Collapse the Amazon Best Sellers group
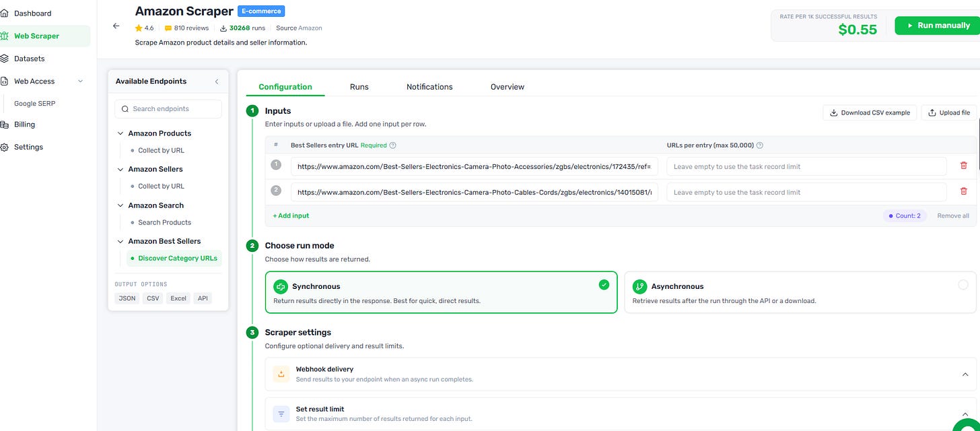Viewport: 980px width, 431px height. [120, 241]
